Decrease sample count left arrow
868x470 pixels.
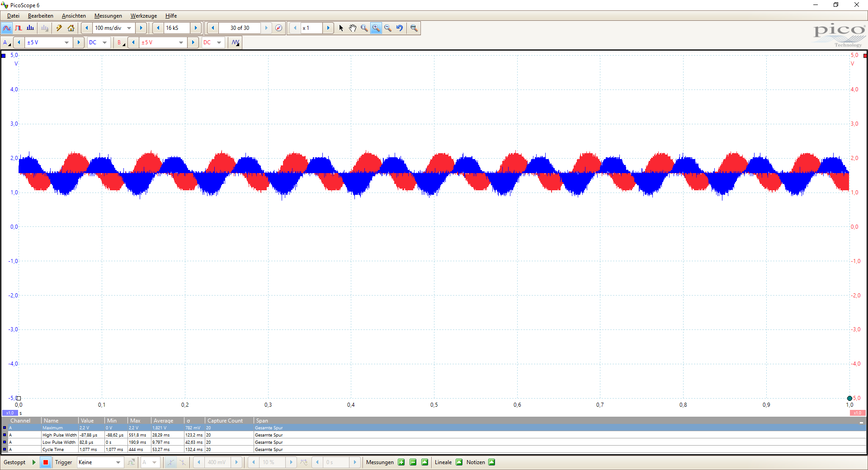(x=158, y=28)
